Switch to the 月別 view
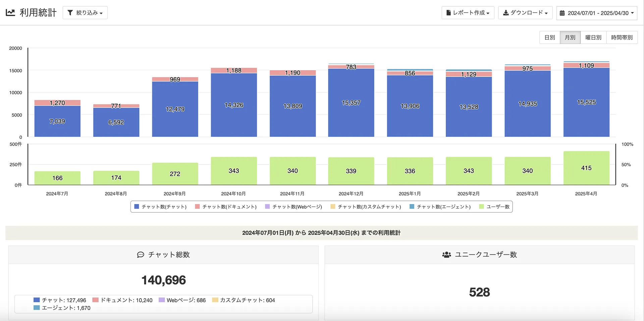 coord(570,38)
